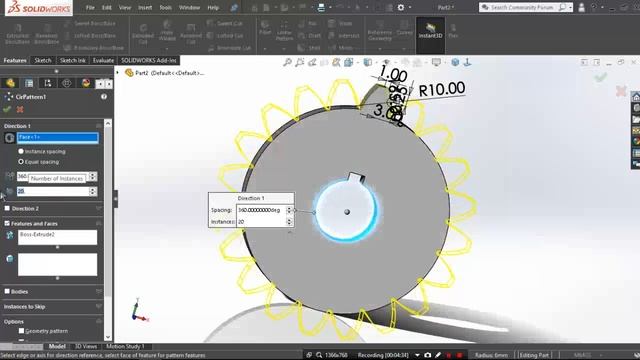Open the DisplayManager color-ball tab icon

[x=86, y=83]
